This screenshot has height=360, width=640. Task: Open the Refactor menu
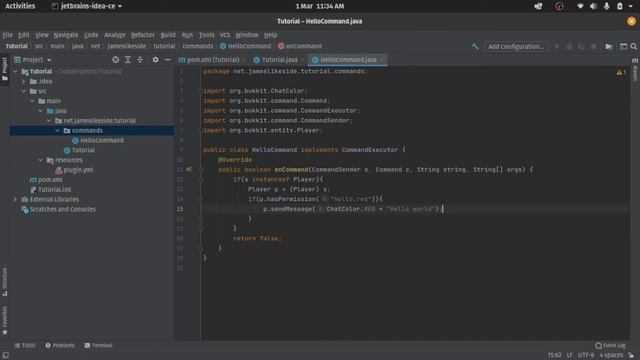142,35
